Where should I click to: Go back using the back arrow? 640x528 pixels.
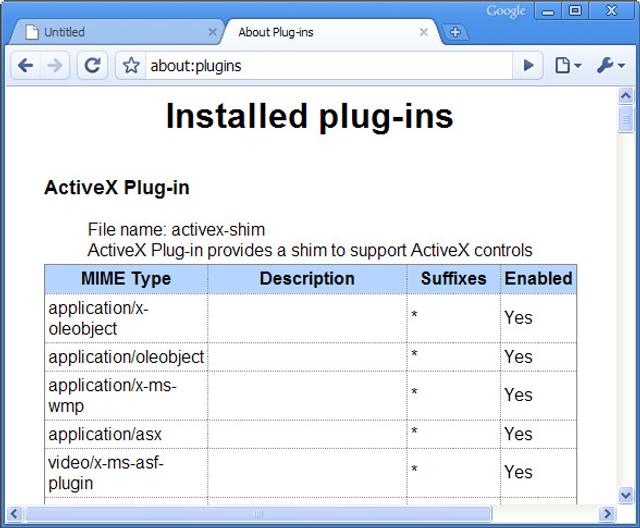pyautogui.click(x=26, y=65)
